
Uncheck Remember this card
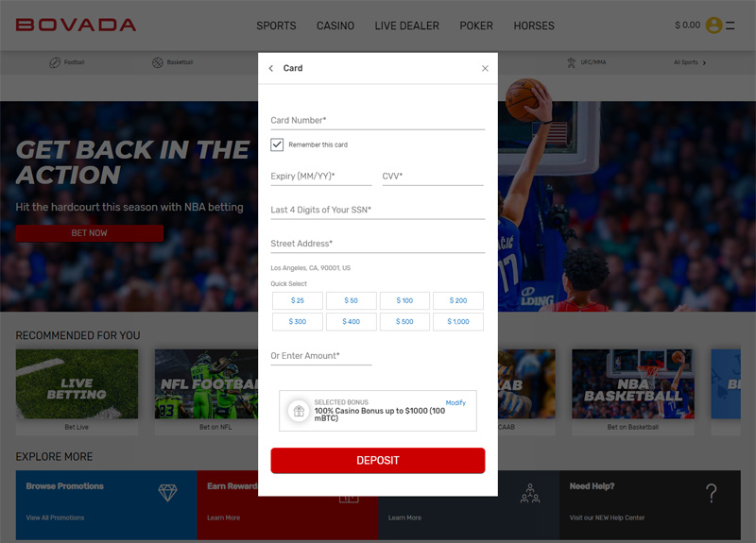tap(277, 144)
